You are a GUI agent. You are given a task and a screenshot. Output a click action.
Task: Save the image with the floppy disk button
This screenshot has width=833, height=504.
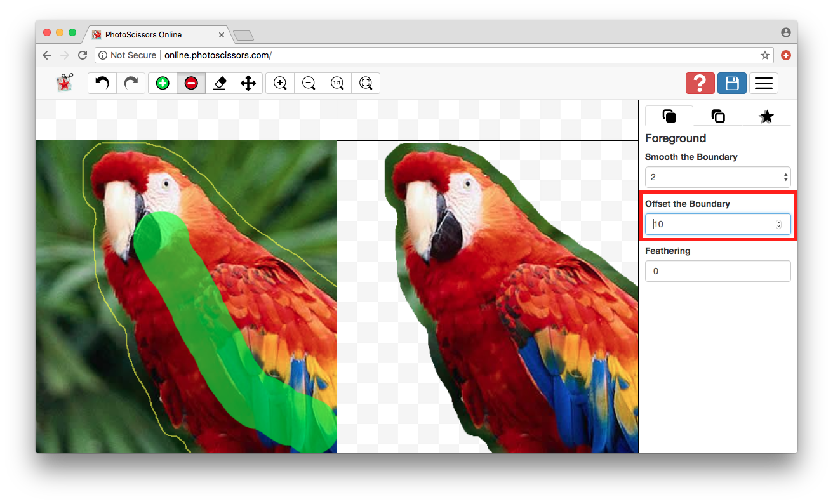click(732, 83)
